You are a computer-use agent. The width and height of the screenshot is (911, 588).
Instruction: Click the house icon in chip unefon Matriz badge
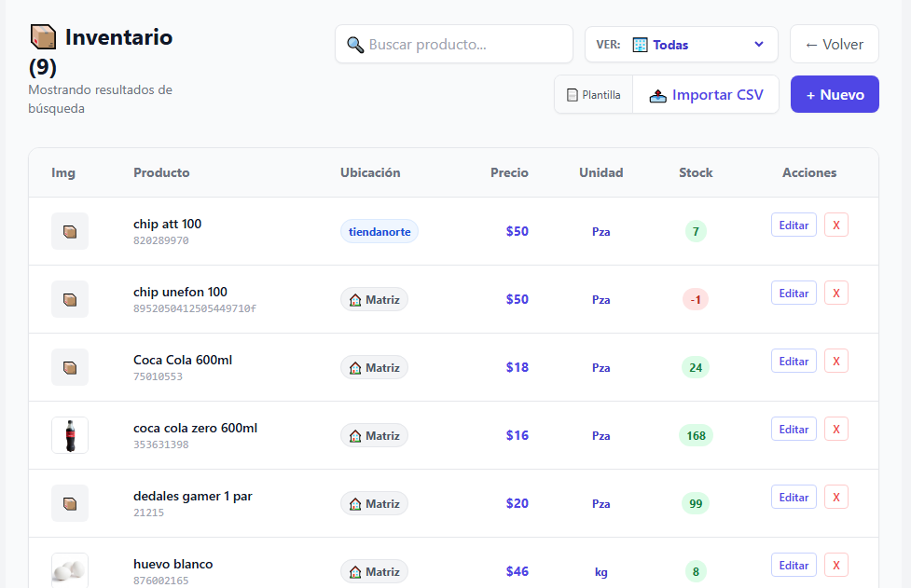pyautogui.click(x=355, y=300)
